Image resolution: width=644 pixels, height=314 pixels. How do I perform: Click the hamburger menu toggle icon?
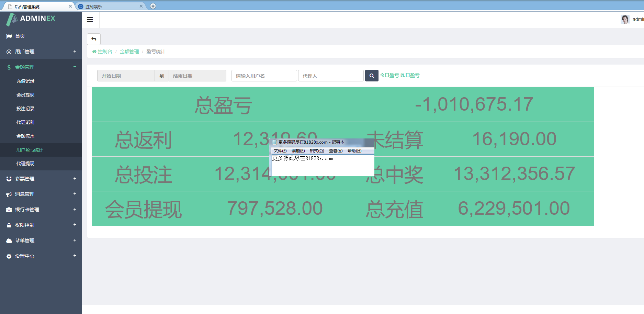pyautogui.click(x=90, y=20)
